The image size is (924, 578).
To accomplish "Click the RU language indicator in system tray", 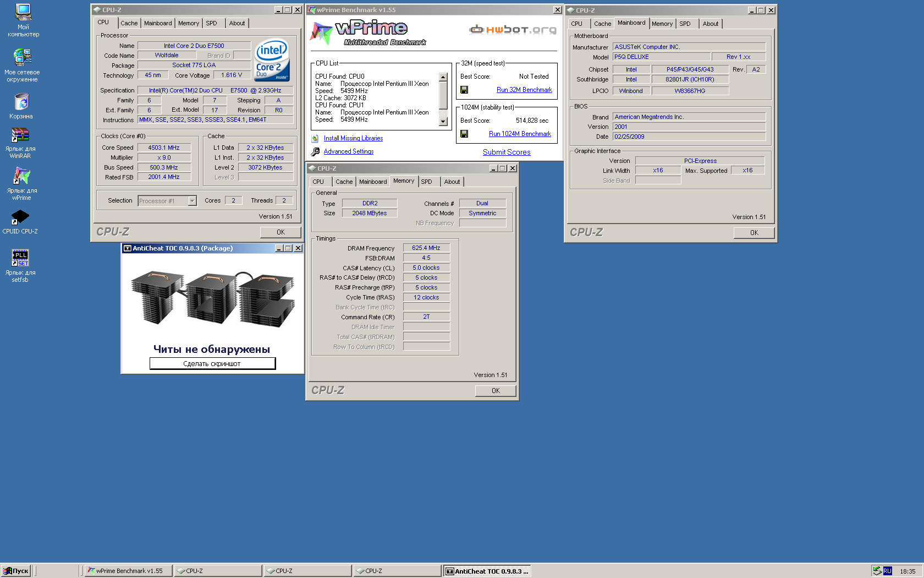I will click(x=887, y=571).
